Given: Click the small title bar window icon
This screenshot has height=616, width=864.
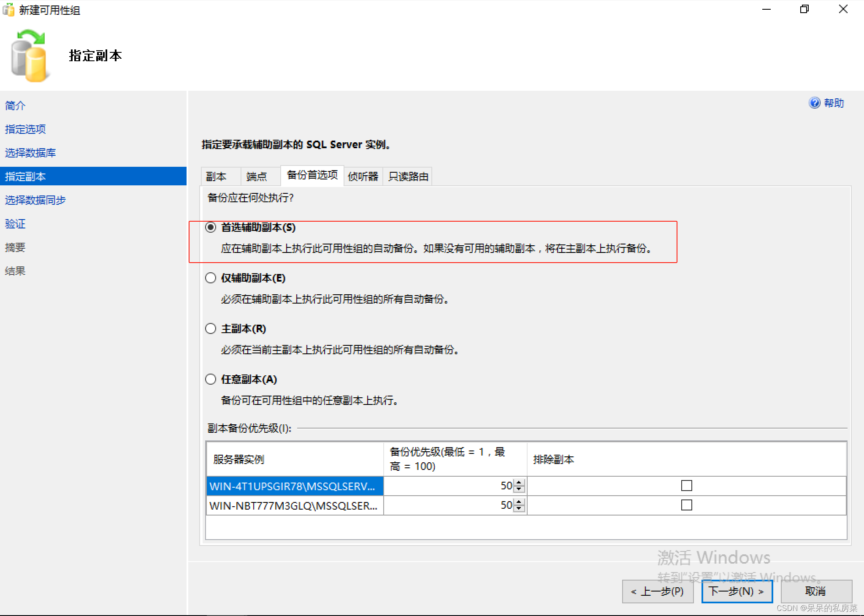Looking at the screenshot, I should (8, 9).
